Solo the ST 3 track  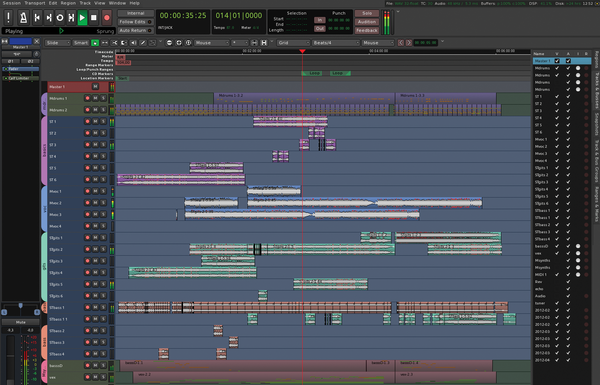103,145
